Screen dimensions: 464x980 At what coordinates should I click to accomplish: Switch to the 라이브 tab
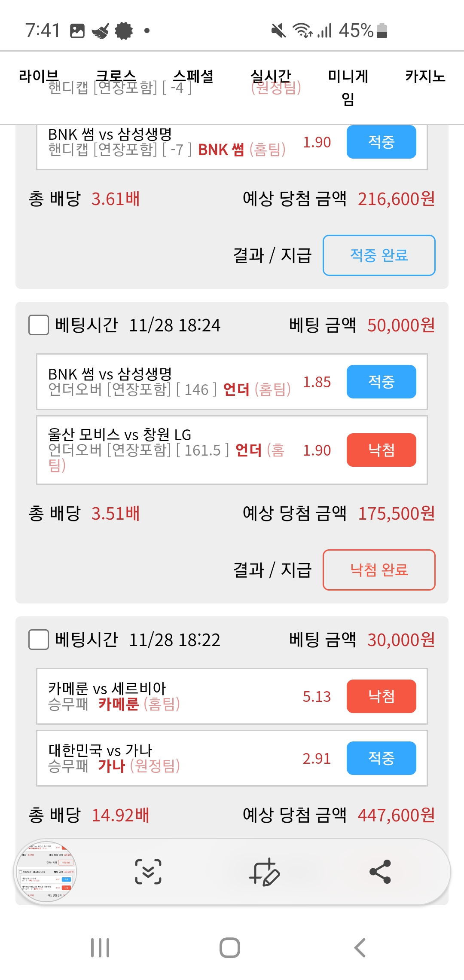tap(39, 77)
